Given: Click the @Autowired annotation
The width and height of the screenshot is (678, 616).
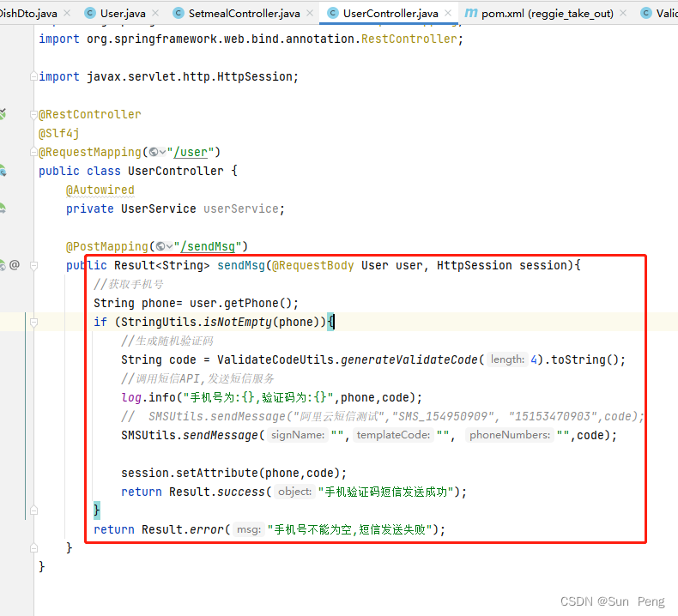Looking at the screenshot, I should pos(100,190).
